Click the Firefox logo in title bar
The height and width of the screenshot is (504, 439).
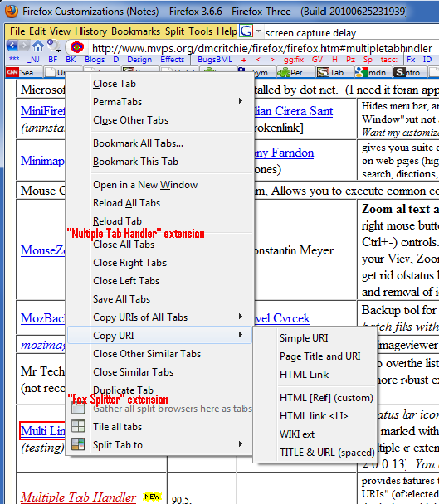(x=12, y=12)
